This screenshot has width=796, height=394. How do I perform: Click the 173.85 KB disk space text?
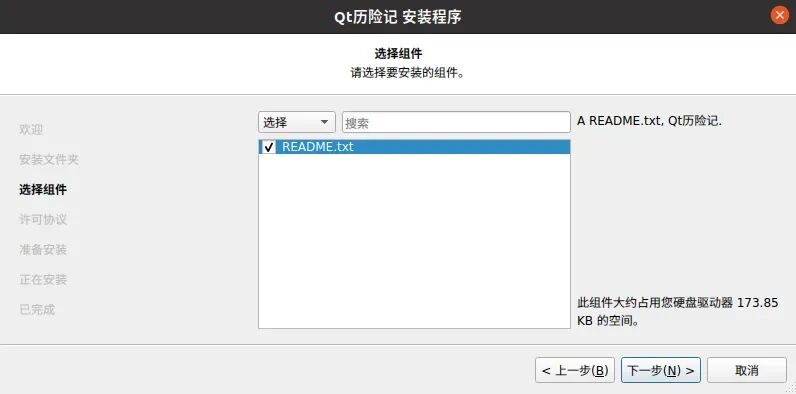(678, 312)
